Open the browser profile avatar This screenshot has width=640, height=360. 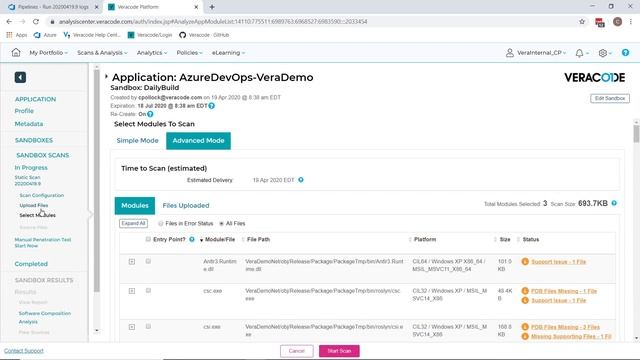[x=617, y=22]
